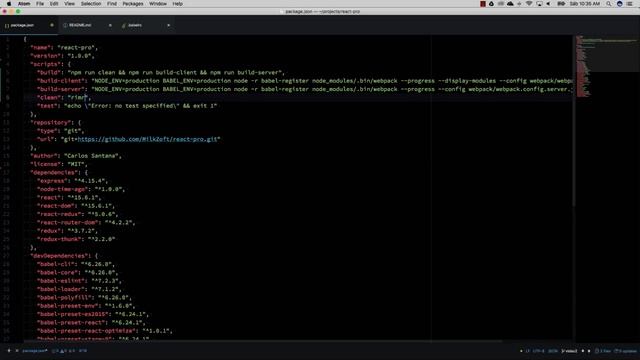This screenshot has width=640, height=360.
Task: Click the "react-dom" dependency line
Action: (x=76, y=206)
